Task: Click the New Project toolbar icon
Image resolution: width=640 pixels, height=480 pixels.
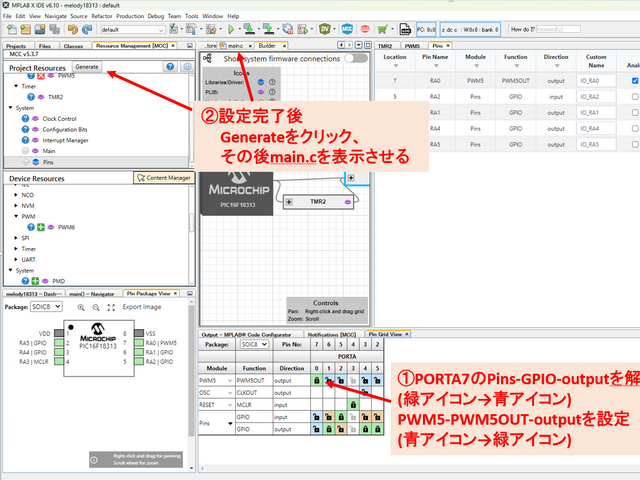Action: [26, 29]
